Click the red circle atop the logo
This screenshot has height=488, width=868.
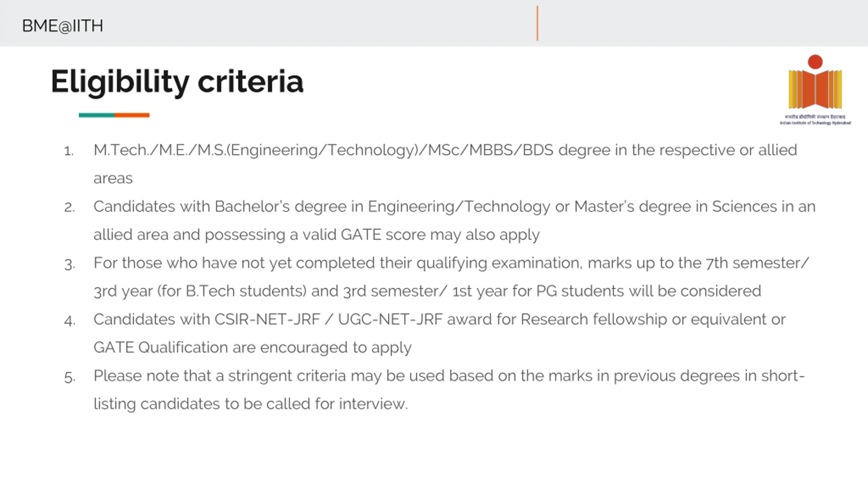pos(815,62)
